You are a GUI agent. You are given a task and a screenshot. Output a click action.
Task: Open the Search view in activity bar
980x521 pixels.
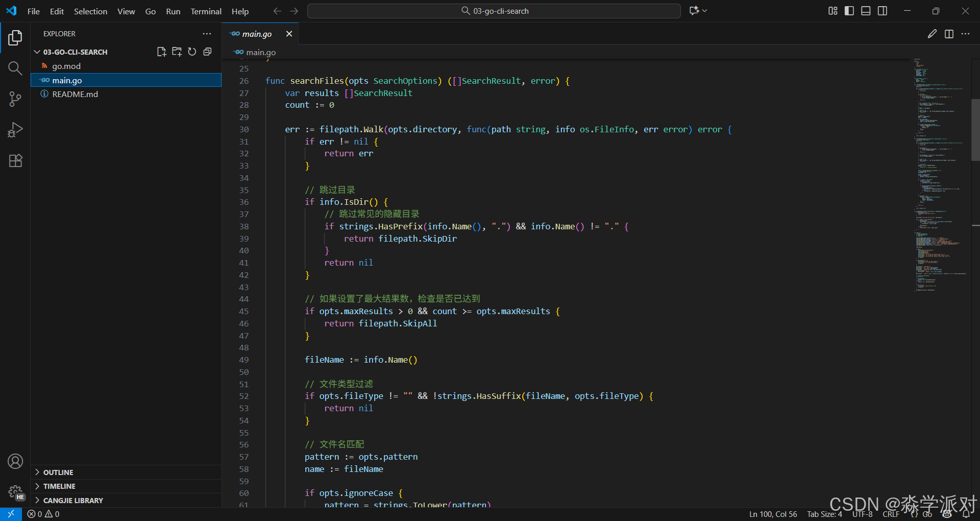tap(15, 68)
